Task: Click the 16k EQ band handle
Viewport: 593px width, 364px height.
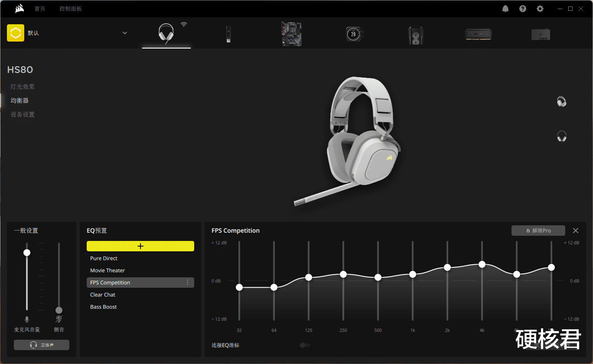Action: 551,267
